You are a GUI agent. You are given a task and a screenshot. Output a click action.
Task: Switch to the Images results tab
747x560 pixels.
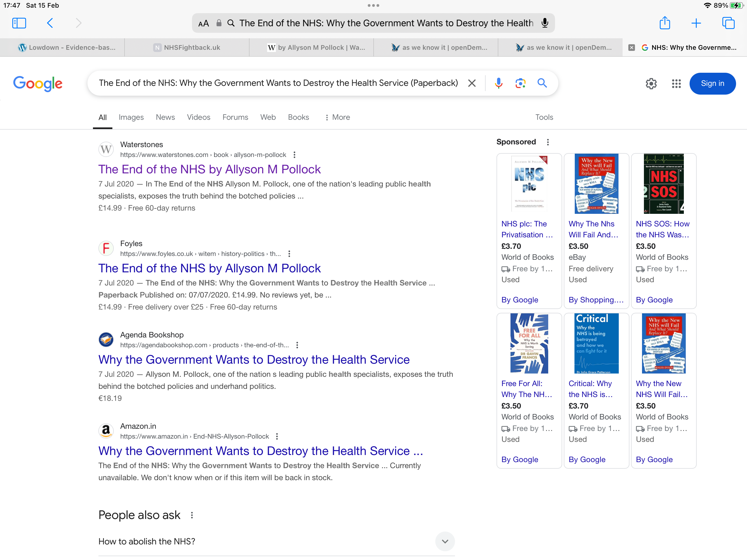click(x=131, y=117)
